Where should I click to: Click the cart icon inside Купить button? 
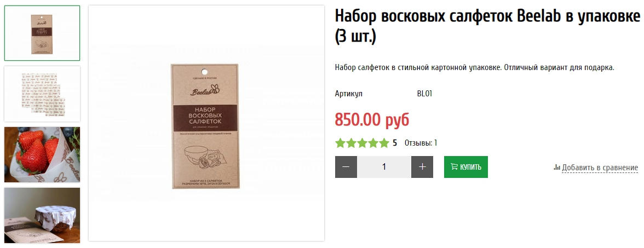(x=455, y=166)
